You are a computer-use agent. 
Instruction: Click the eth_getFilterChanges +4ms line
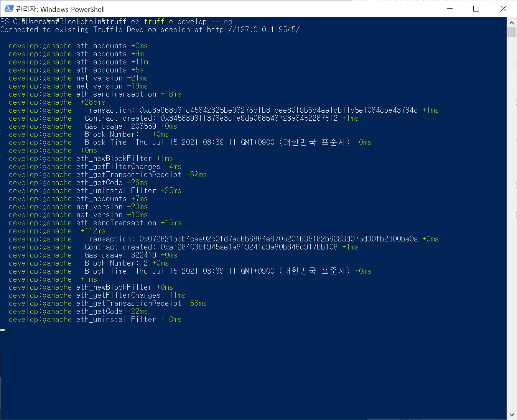click(95, 166)
